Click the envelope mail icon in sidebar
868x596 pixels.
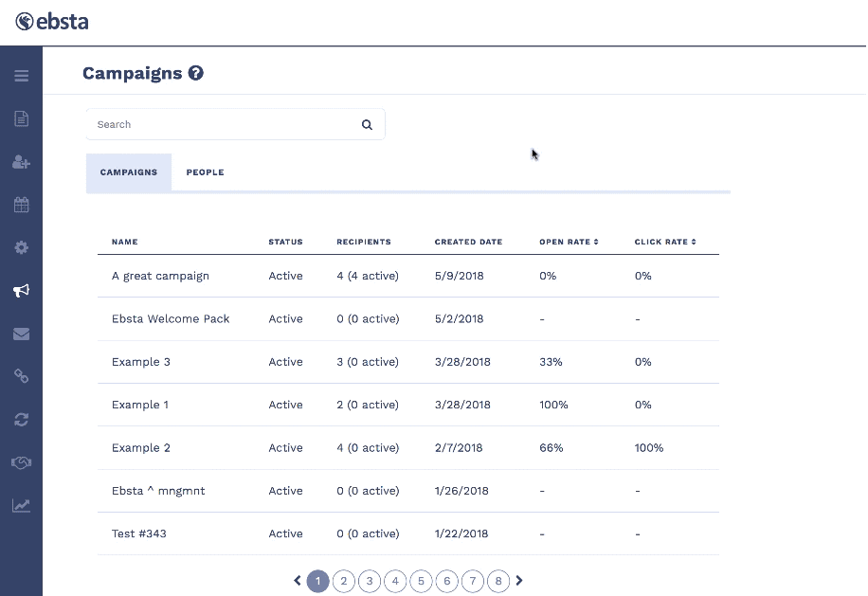click(21, 334)
